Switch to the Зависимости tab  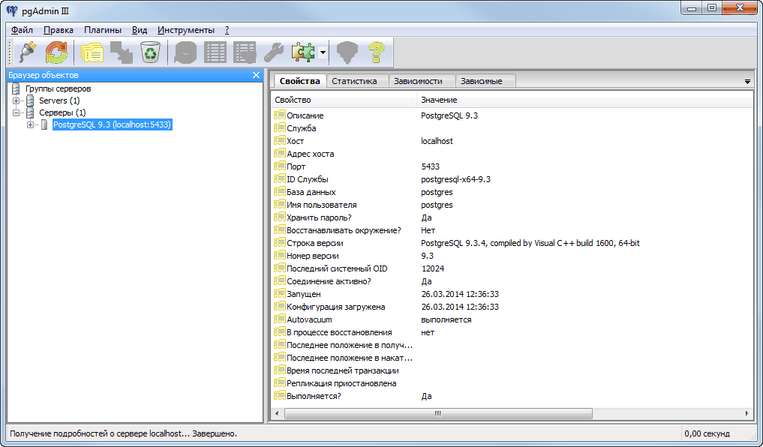[421, 81]
